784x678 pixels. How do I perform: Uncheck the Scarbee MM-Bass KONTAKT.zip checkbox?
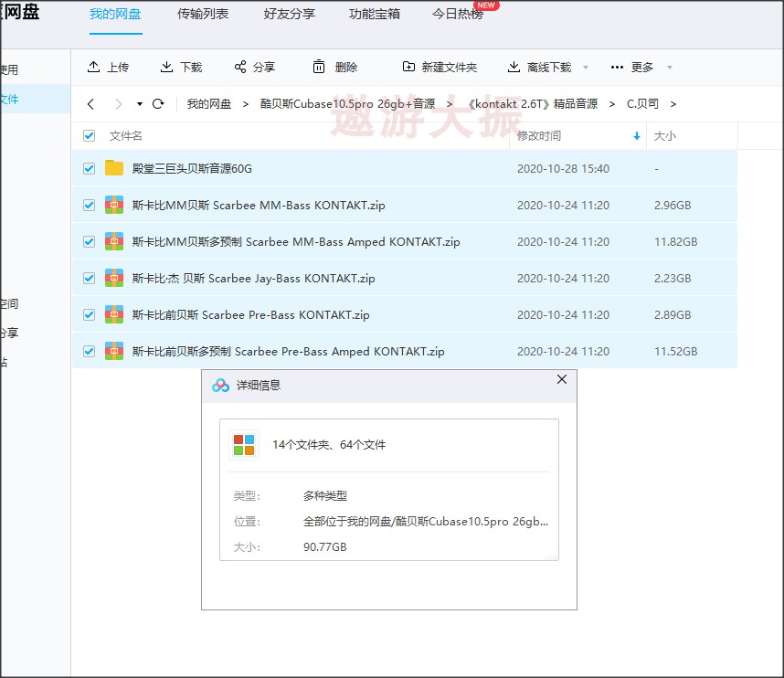coord(89,205)
